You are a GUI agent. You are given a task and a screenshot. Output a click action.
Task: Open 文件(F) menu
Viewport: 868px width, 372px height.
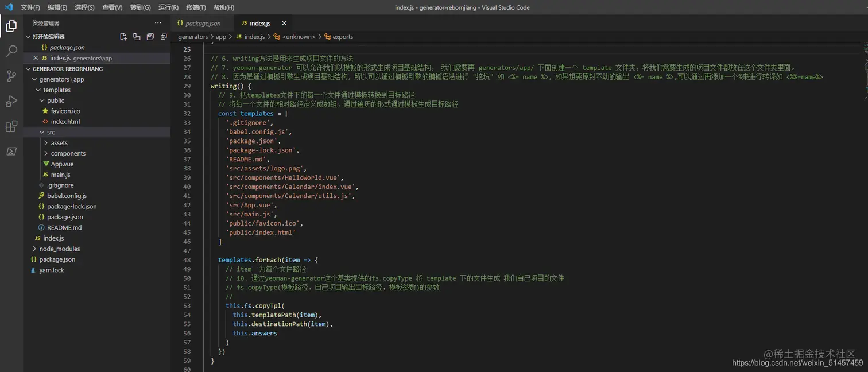coord(30,7)
